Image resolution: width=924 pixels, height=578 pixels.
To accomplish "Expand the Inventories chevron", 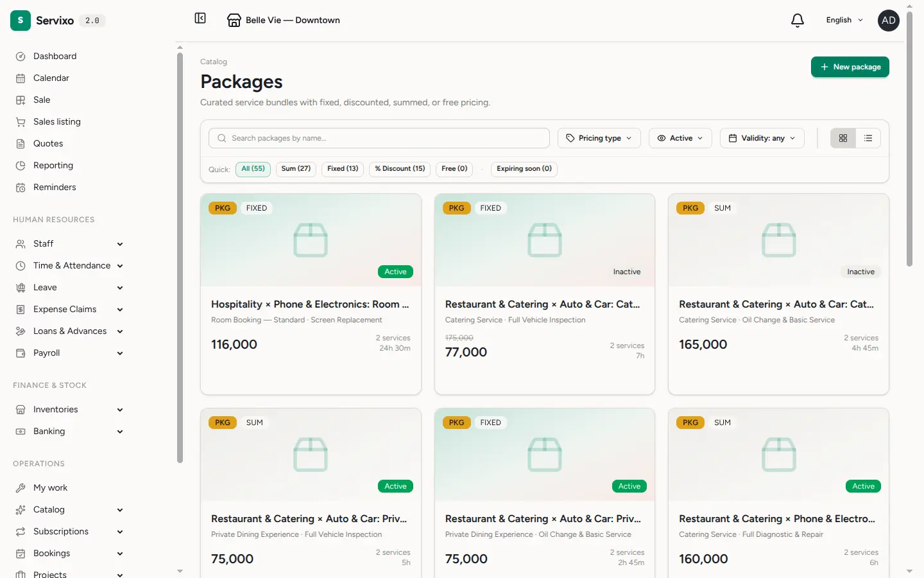I will [120, 410].
